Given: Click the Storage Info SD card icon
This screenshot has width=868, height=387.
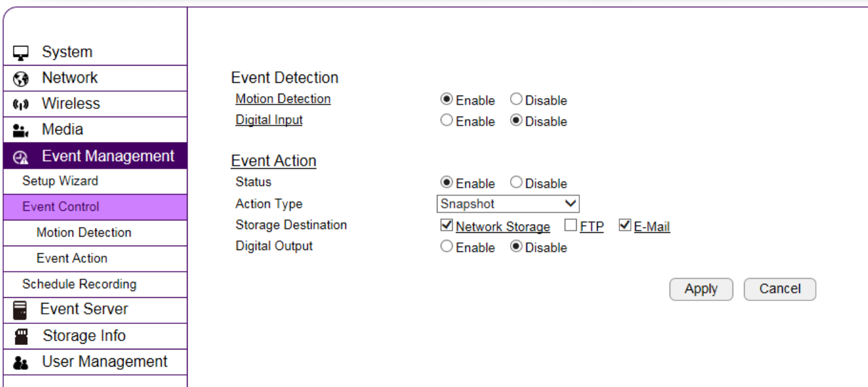Looking at the screenshot, I should (21, 337).
